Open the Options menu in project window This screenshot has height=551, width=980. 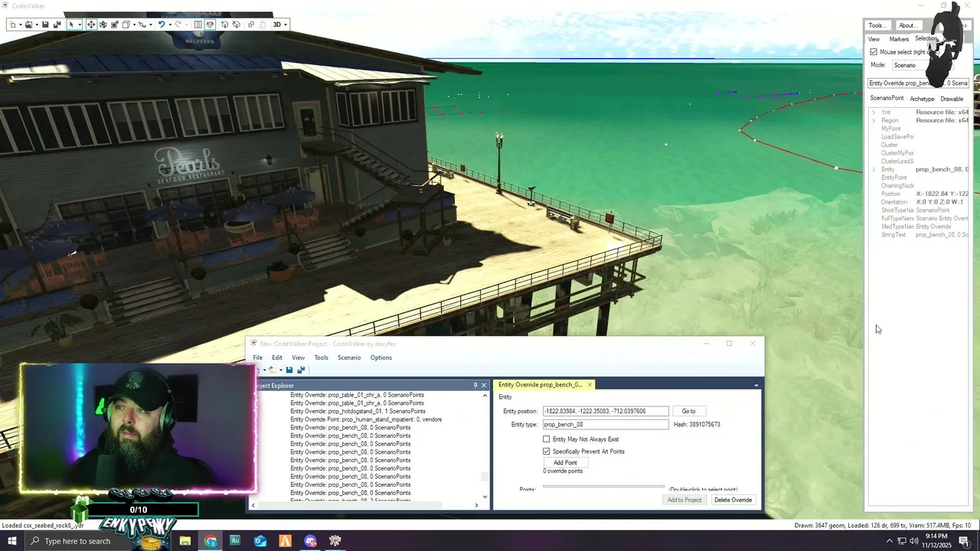[x=381, y=357]
